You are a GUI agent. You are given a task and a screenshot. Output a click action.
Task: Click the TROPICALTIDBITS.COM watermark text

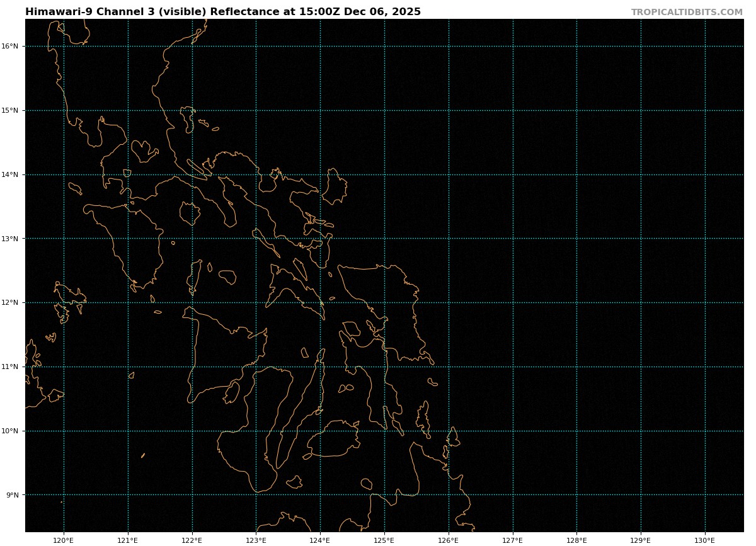687,13
